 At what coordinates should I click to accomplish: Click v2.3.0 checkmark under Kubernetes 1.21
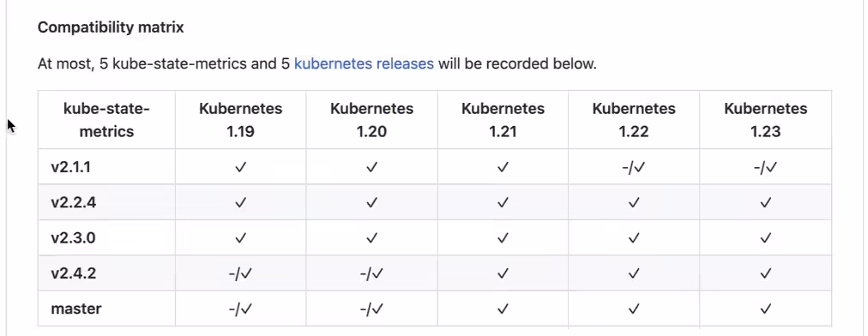(503, 238)
